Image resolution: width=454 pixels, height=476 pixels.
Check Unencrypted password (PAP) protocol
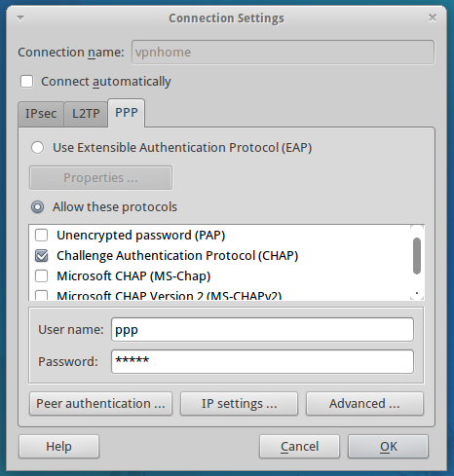coord(42,236)
